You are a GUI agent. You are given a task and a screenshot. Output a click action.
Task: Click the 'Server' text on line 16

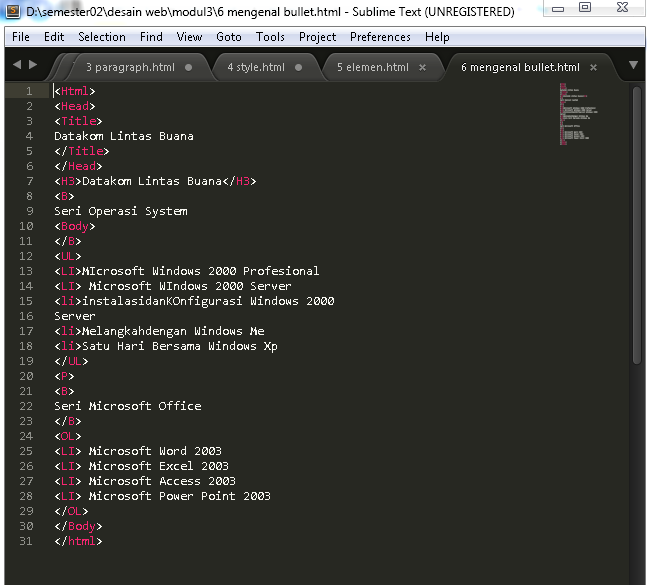[75, 316]
